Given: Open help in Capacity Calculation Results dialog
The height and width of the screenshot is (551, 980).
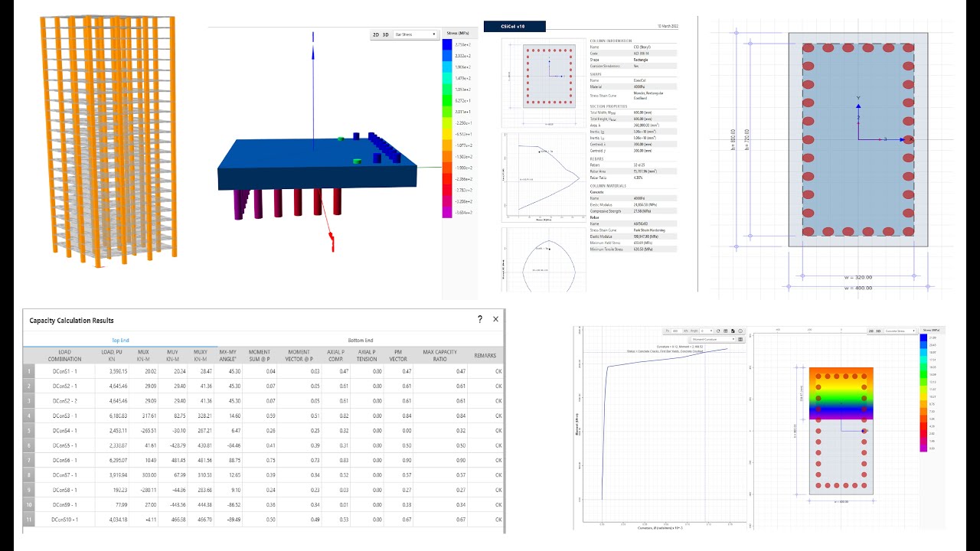Looking at the screenshot, I should tap(480, 319).
